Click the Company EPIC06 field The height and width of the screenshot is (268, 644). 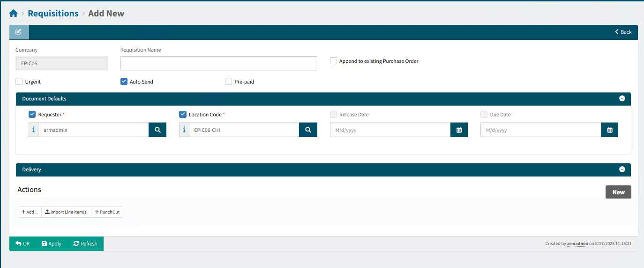point(61,63)
